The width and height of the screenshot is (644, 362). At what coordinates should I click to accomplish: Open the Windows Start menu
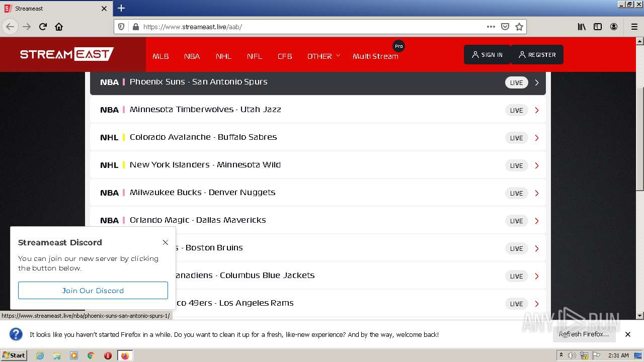click(x=14, y=355)
